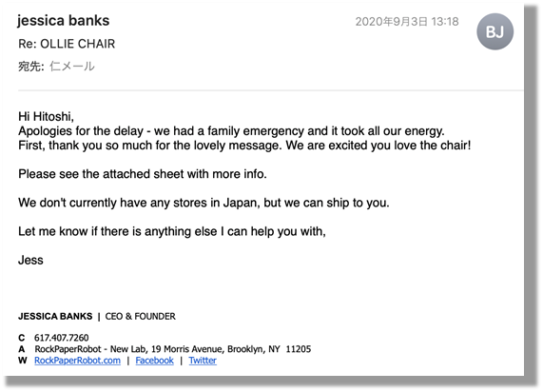Screen dimensions: 543x392
Task: Click the sentence about stores in Japan
Action: (x=204, y=203)
